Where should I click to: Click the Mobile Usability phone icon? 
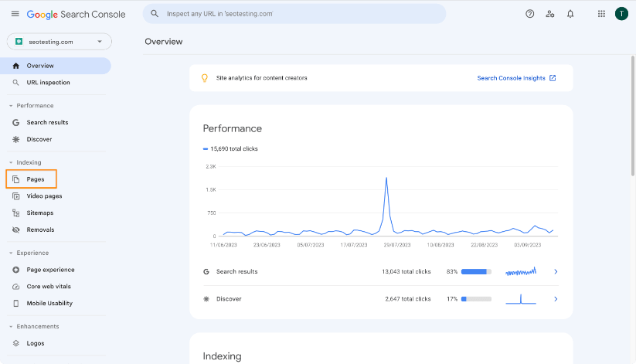coord(15,303)
